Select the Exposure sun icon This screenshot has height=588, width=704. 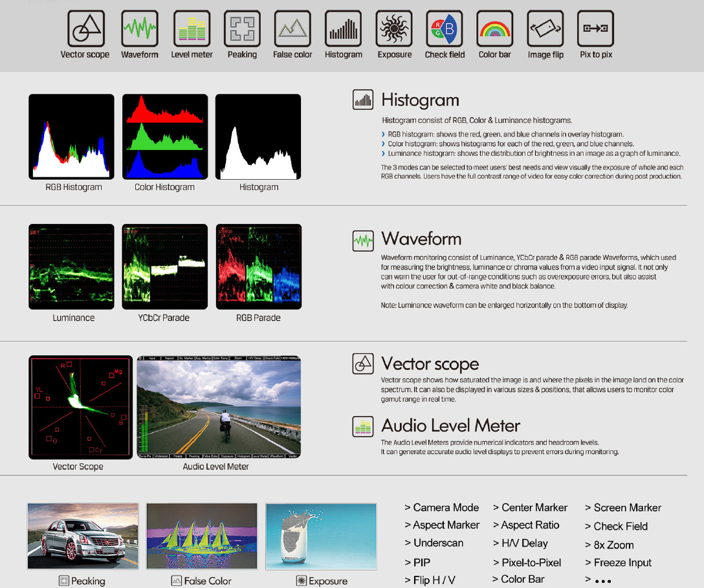pyautogui.click(x=394, y=28)
